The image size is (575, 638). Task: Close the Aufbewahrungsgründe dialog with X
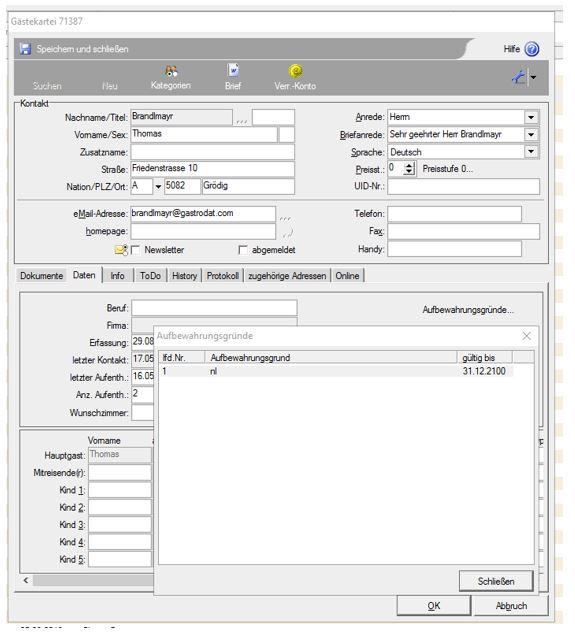[526, 336]
